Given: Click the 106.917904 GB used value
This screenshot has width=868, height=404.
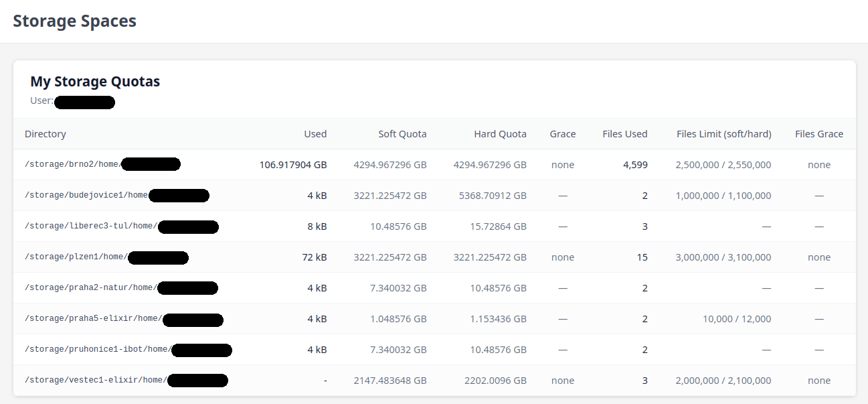Looking at the screenshot, I should pyautogui.click(x=293, y=165).
